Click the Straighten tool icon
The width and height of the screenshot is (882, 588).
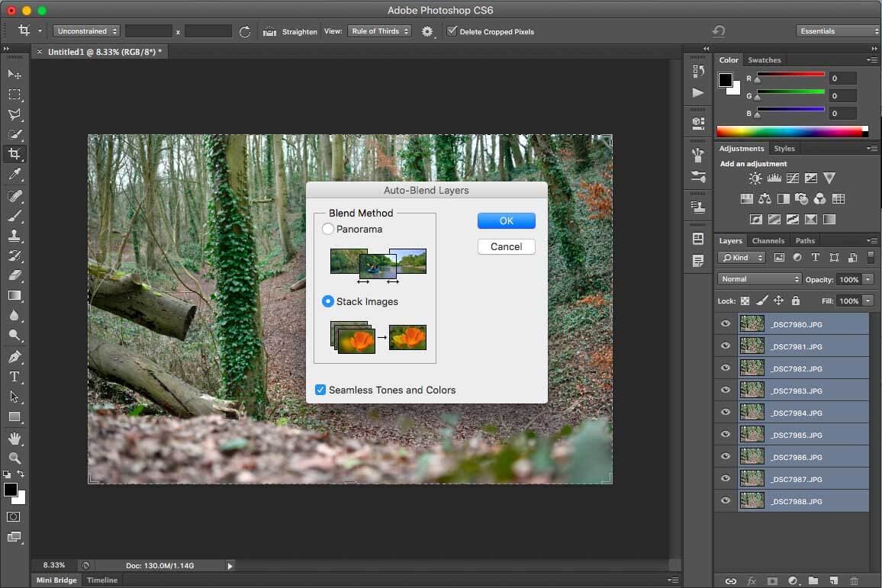click(270, 31)
